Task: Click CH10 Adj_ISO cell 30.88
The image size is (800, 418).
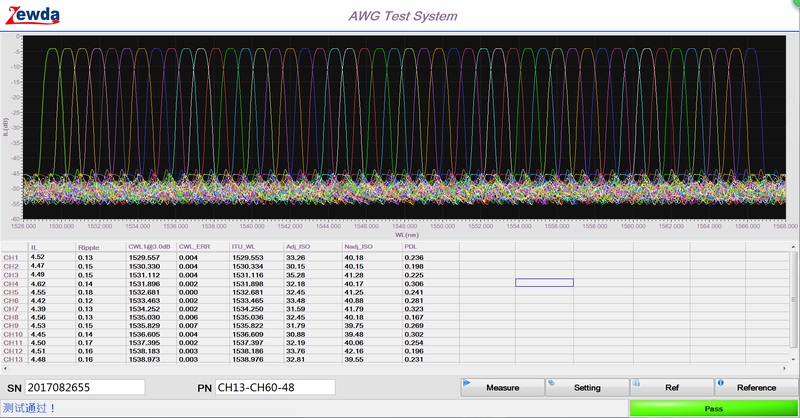Action: 295,334
